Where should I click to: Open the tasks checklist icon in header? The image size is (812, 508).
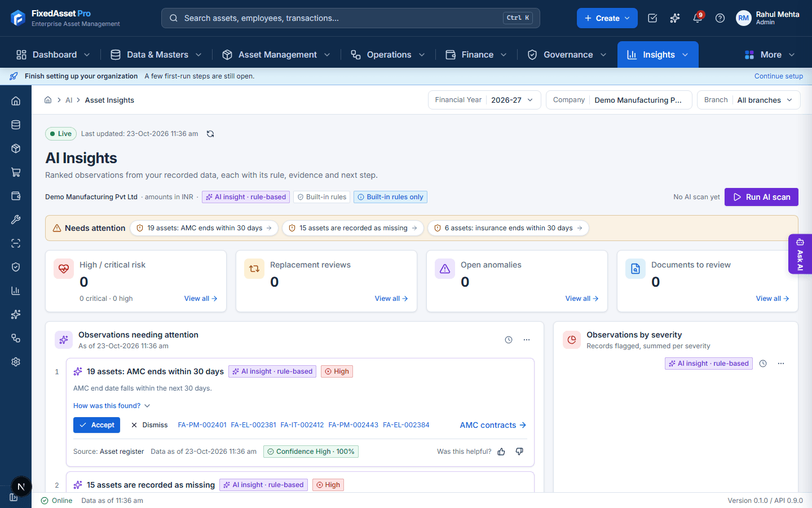click(652, 18)
